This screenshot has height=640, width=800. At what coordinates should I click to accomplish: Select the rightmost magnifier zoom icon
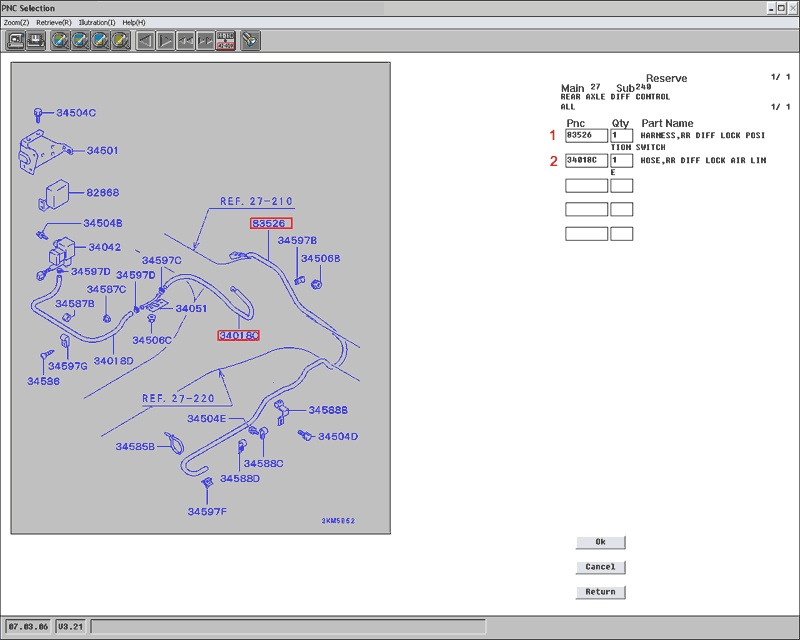click(120, 41)
